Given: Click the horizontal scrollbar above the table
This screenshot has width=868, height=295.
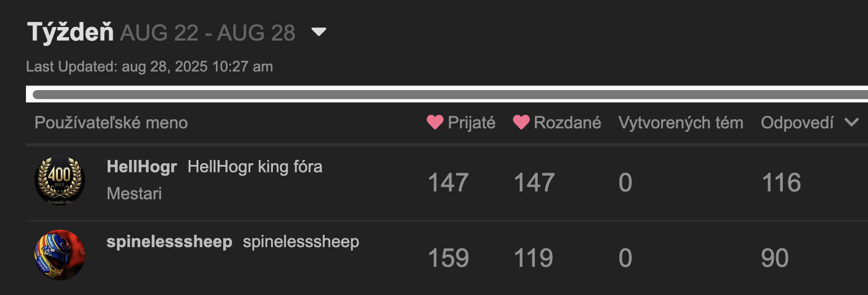Looking at the screenshot, I should [450, 94].
